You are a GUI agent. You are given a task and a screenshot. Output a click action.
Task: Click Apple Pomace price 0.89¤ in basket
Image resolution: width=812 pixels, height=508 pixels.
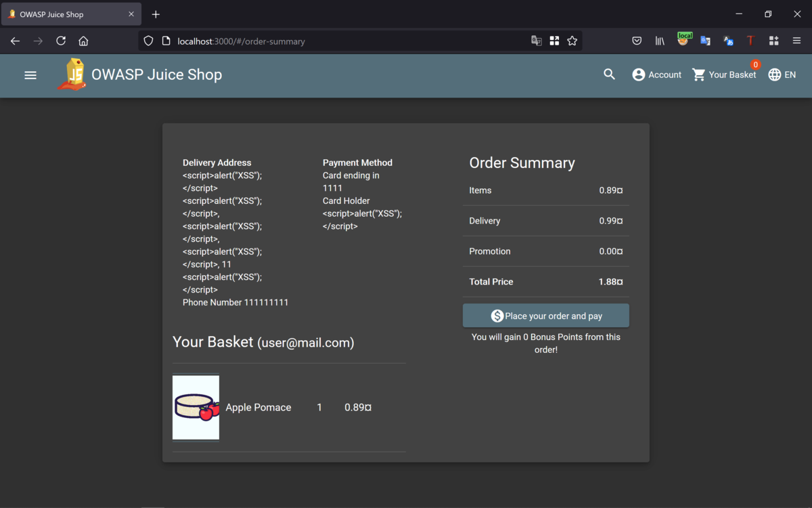(358, 407)
